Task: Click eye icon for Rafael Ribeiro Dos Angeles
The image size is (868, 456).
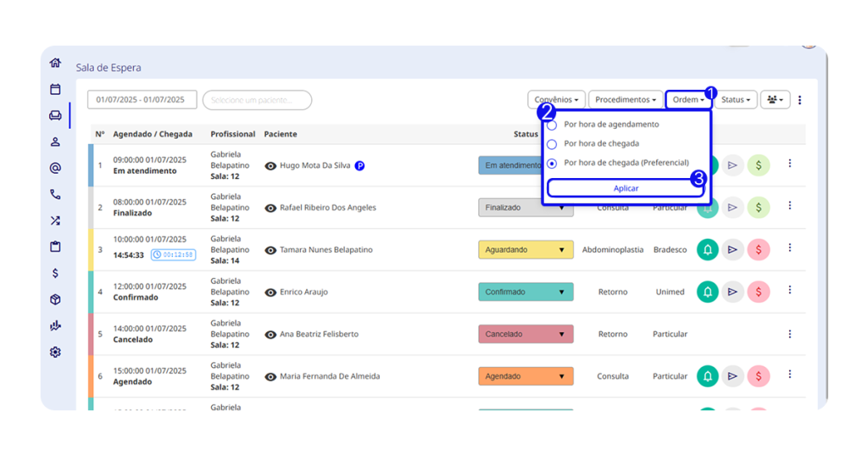Action: point(270,208)
